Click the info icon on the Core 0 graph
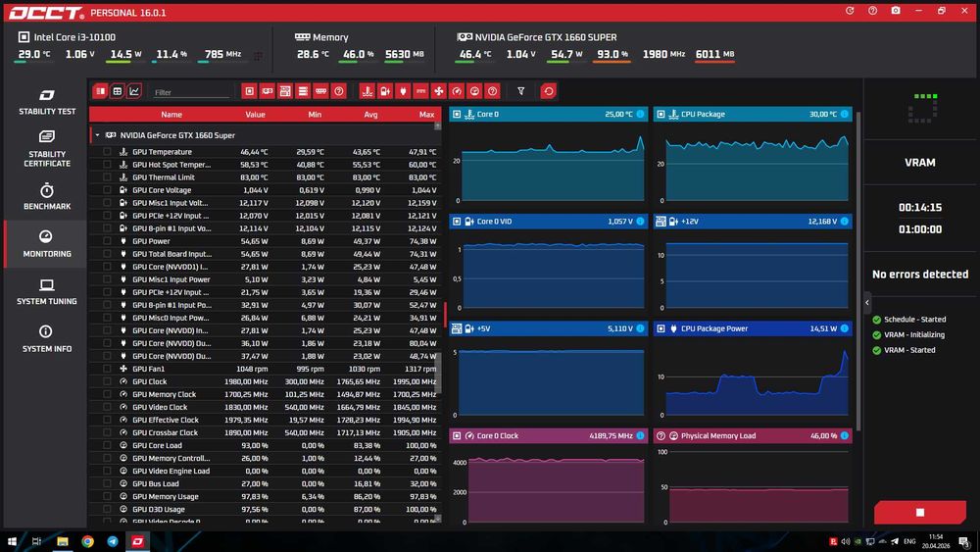 coord(640,114)
